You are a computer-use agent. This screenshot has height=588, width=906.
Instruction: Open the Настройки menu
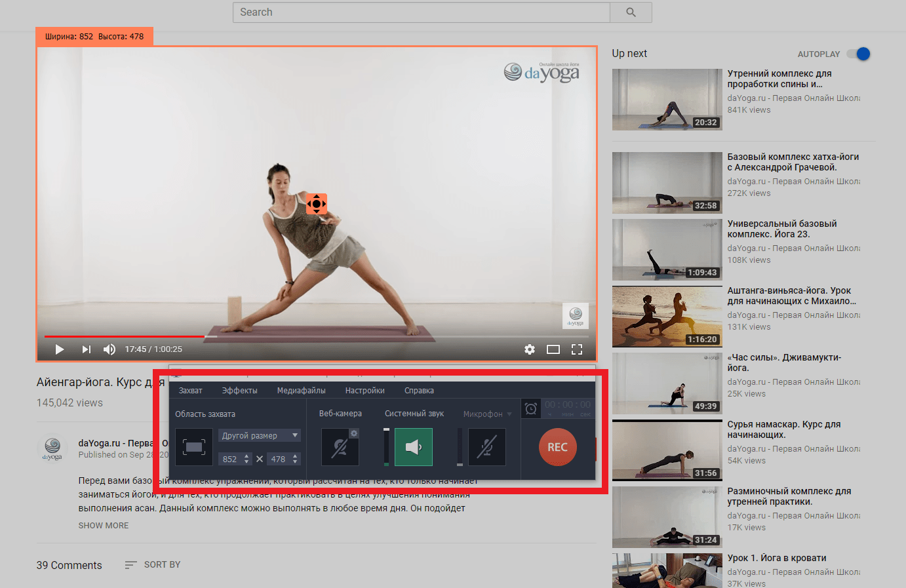(365, 391)
